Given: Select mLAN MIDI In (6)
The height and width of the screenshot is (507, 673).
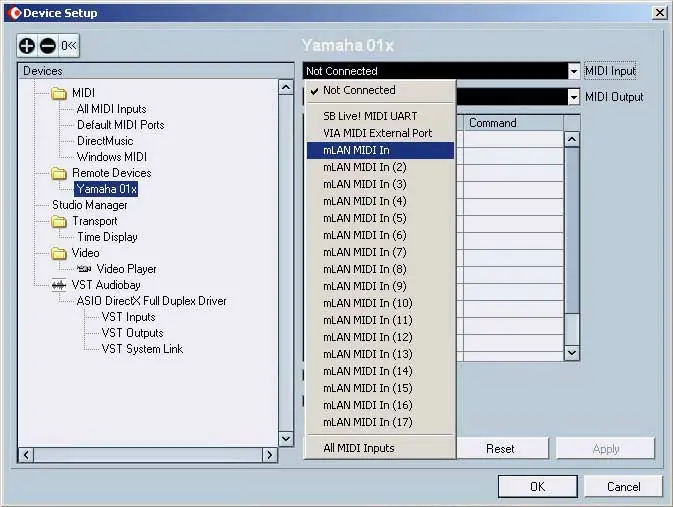Looking at the screenshot, I should tap(380, 235).
